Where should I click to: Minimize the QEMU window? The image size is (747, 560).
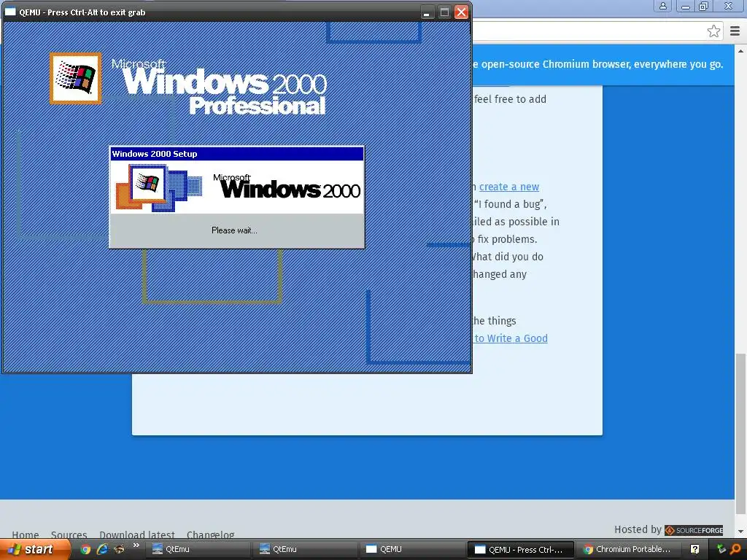tap(426, 12)
